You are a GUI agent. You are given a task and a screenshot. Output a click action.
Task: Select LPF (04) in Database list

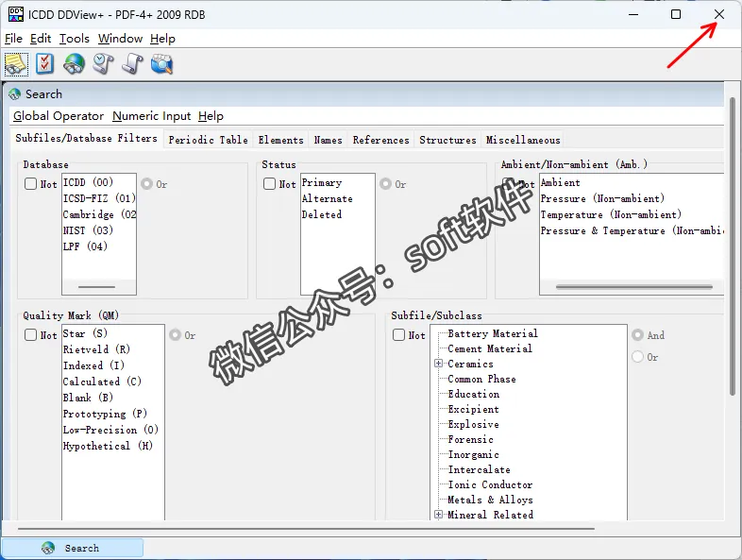85,246
